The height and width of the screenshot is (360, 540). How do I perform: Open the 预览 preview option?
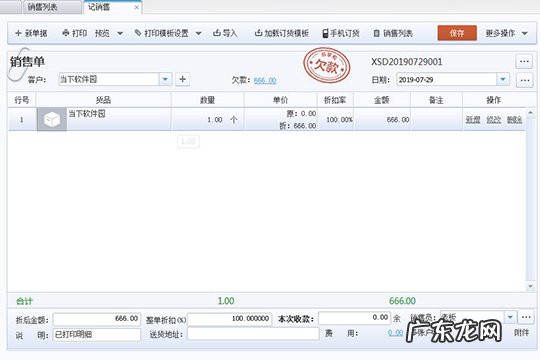point(102,33)
